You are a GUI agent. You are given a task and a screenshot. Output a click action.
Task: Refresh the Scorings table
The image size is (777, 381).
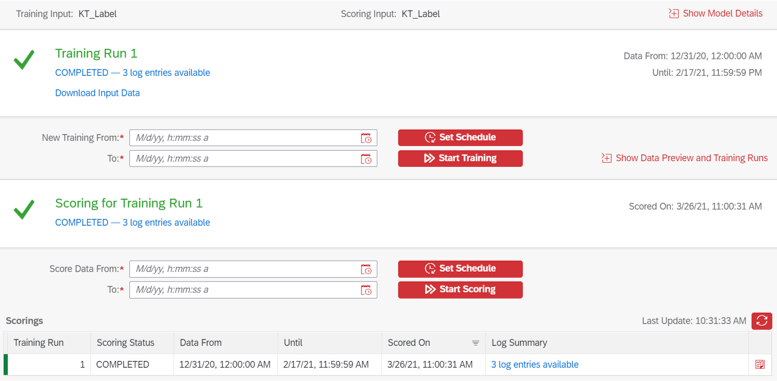pyautogui.click(x=762, y=321)
